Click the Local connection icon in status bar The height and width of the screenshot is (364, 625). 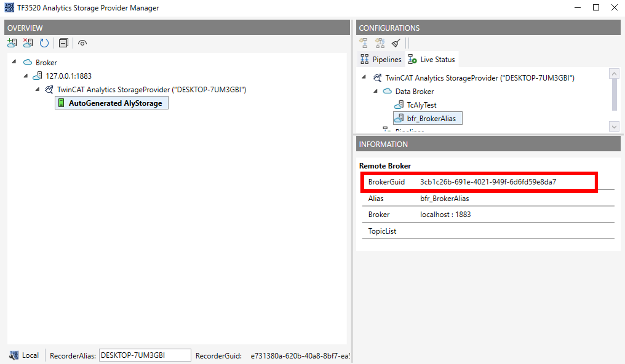(x=14, y=355)
